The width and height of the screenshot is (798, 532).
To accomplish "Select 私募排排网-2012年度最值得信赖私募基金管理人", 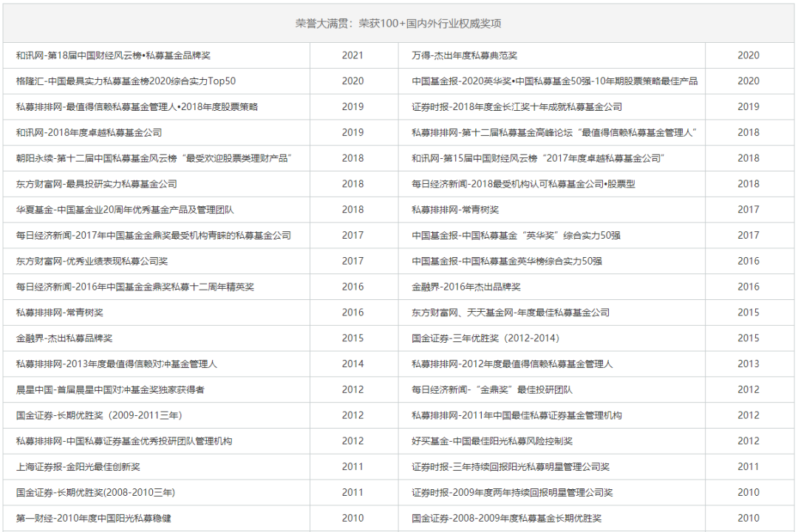I will point(512,364).
